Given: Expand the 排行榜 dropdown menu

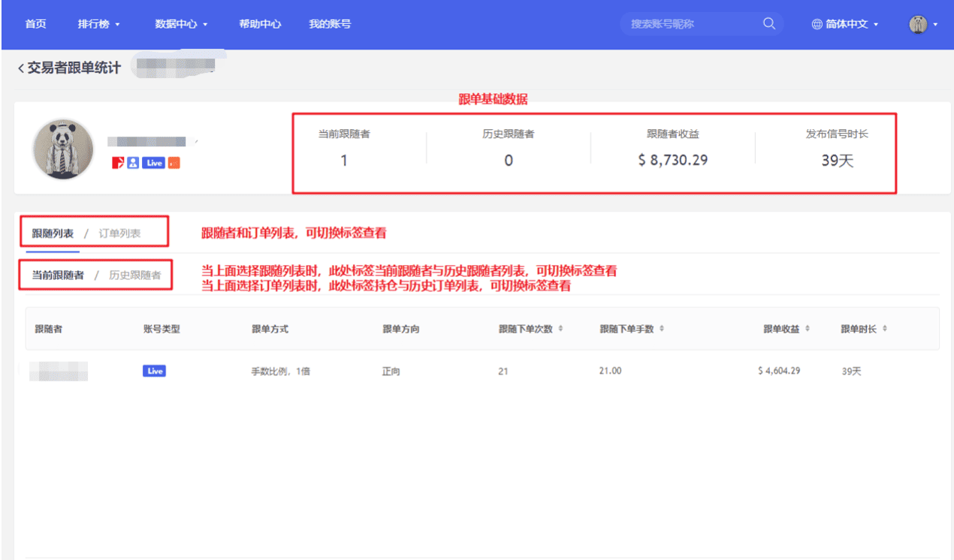Looking at the screenshot, I should coord(98,24).
